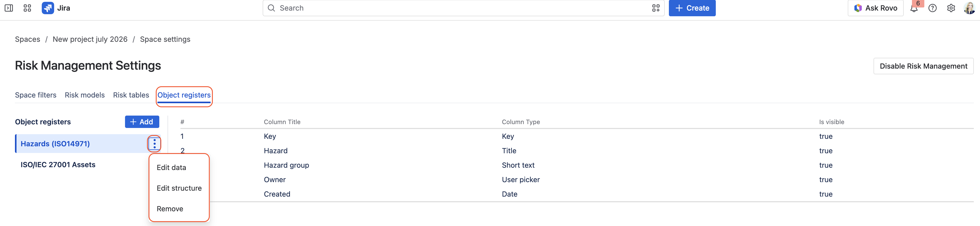Select the ISO/IEC 27001 Assets register
The width and height of the screenshot is (980, 226).
(58, 165)
